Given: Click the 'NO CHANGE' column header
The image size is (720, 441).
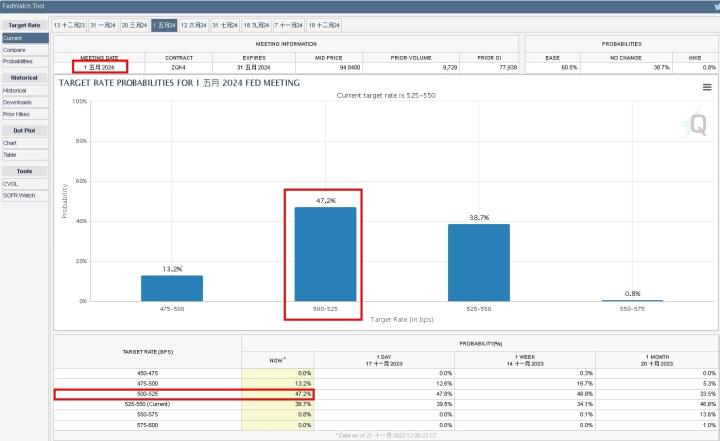Looking at the screenshot, I should tap(625, 58).
